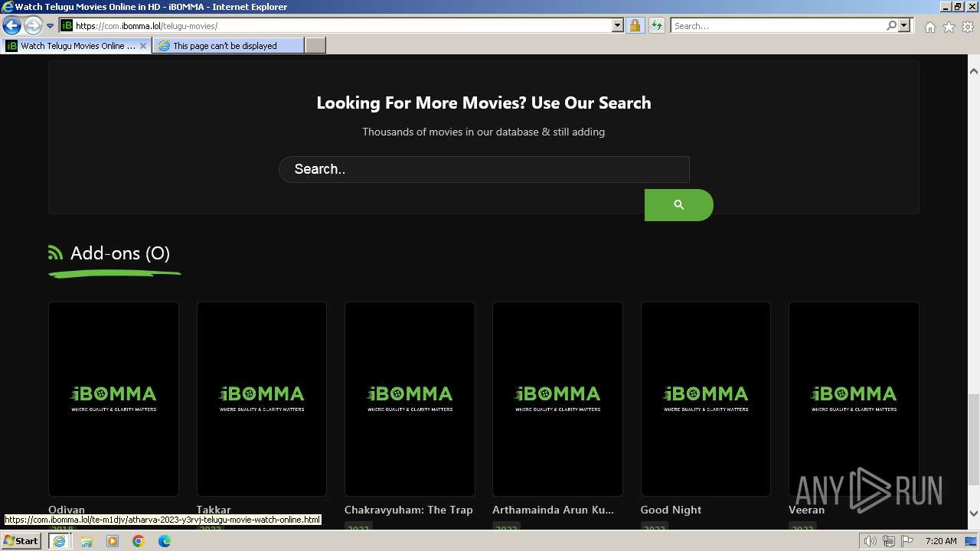The height and width of the screenshot is (551, 980).
Task: Click the iBOMMA site Search.. field
Action: (x=484, y=169)
